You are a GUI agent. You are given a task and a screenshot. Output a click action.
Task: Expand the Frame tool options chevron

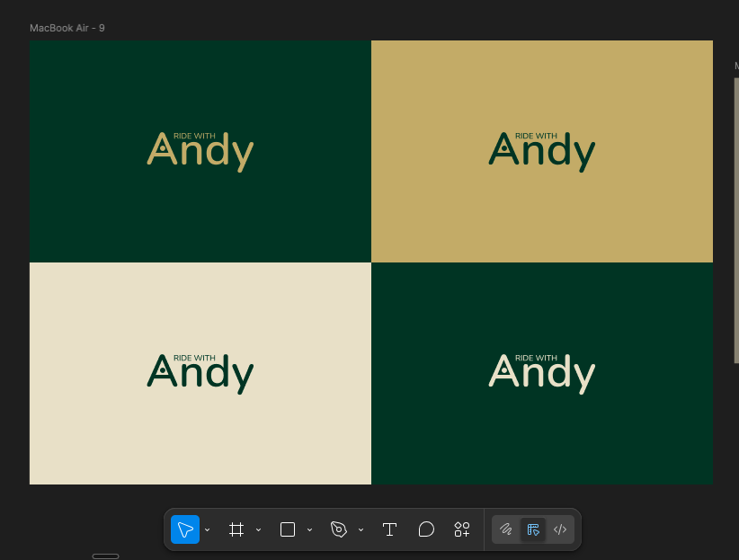[x=258, y=529]
